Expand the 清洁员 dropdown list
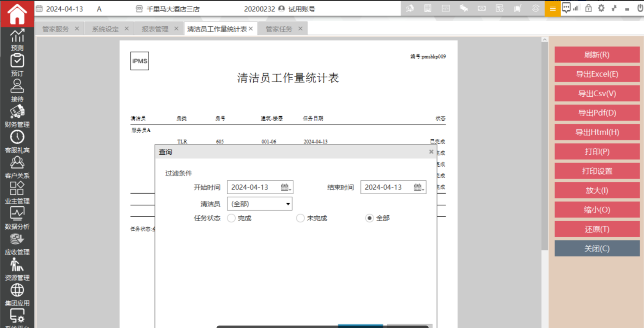The width and height of the screenshot is (644, 328). (288, 204)
